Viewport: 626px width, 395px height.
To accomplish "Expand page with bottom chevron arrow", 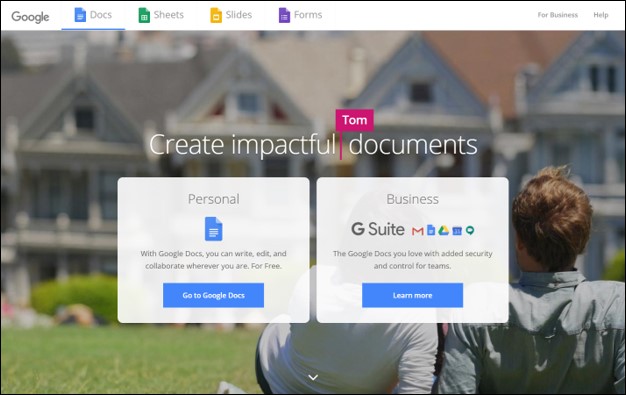I will (313, 377).
